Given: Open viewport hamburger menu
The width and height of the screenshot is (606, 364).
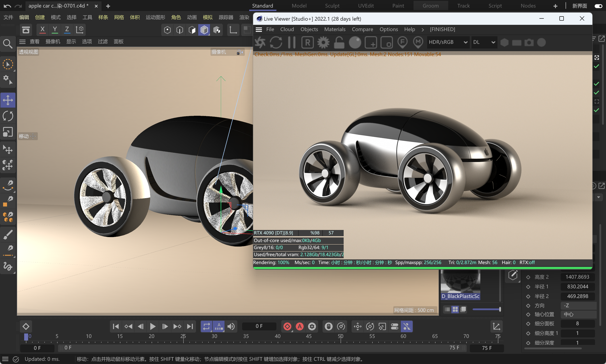Looking at the screenshot, I should click(x=22, y=42).
